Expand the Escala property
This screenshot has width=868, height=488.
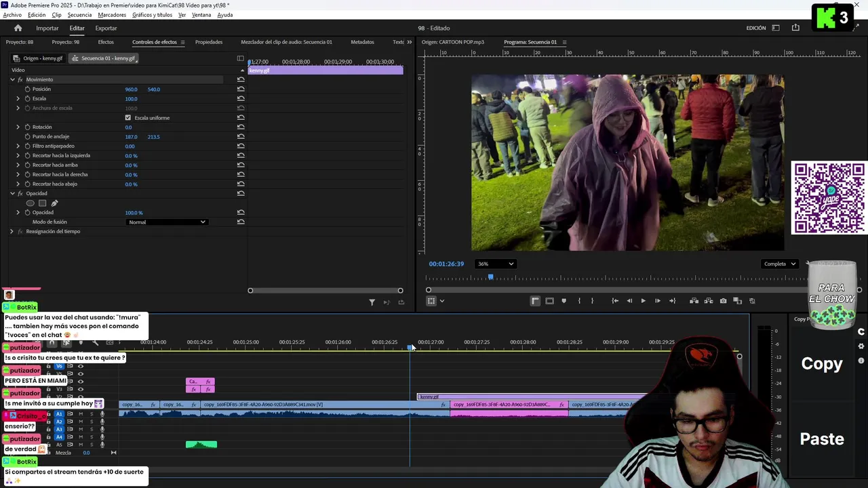[18, 98]
